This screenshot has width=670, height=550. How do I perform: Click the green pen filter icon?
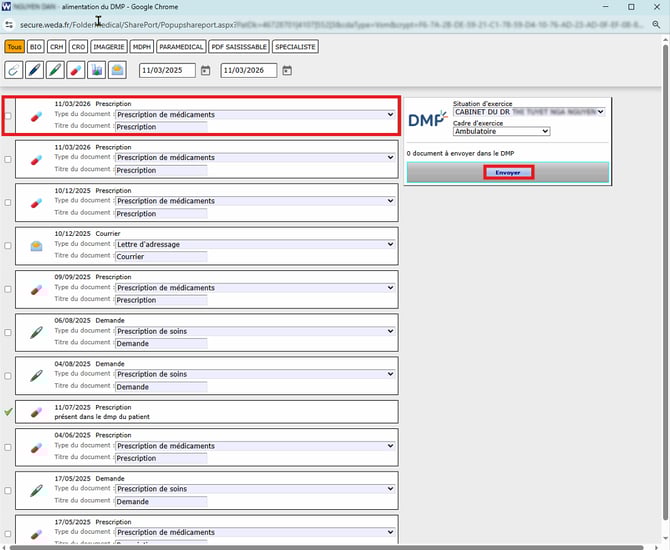pos(56,70)
